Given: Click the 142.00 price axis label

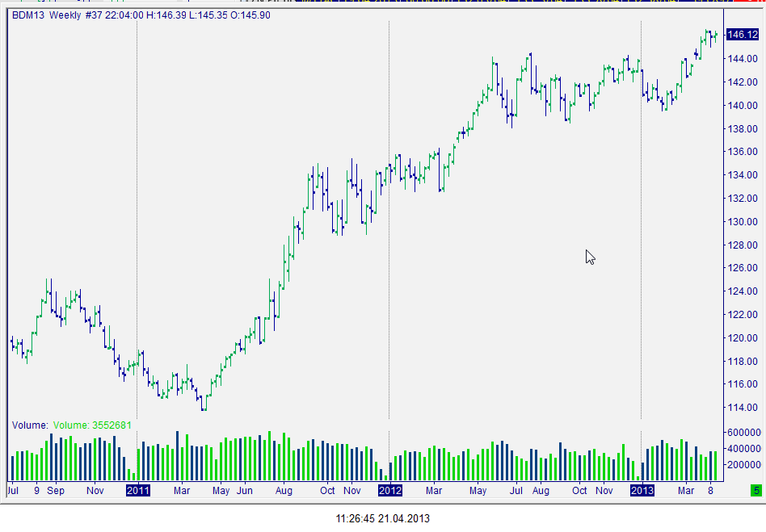Looking at the screenshot, I should (743, 82).
